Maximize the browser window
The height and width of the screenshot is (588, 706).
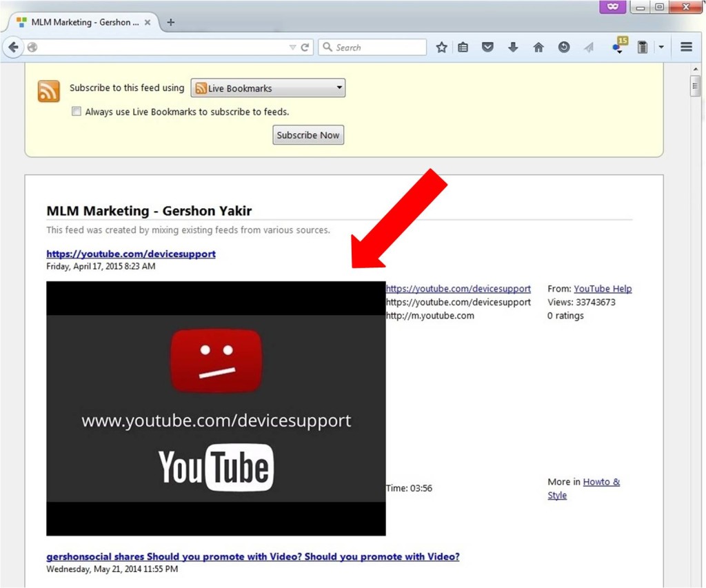click(x=659, y=7)
